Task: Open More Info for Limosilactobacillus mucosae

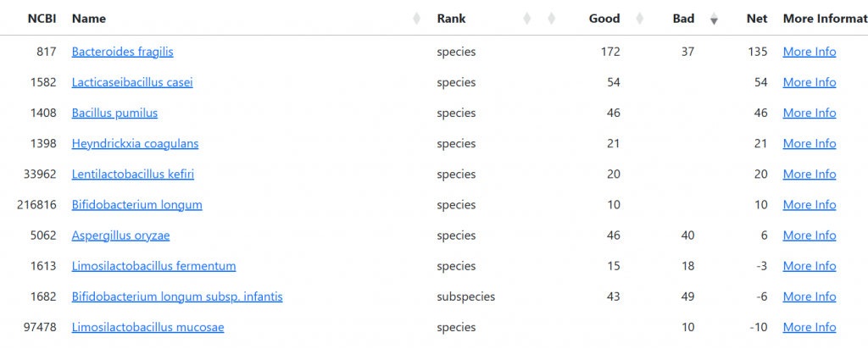Action: point(810,328)
